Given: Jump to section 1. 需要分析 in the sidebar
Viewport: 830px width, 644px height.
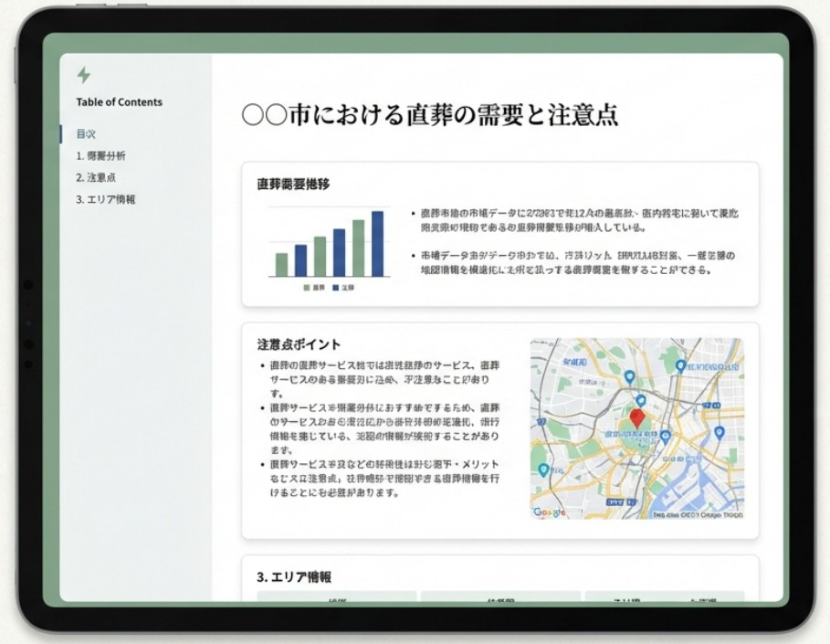Looking at the screenshot, I should click(101, 156).
